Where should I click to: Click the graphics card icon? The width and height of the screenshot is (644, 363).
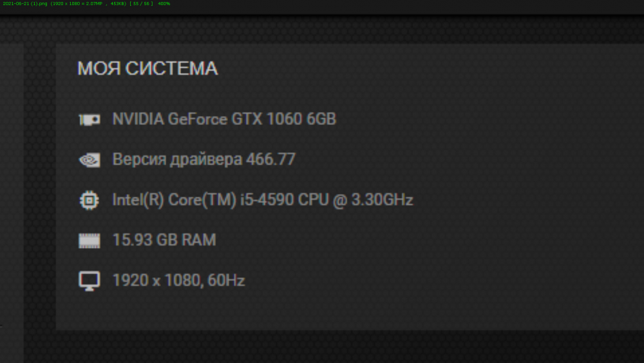pos(89,119)
